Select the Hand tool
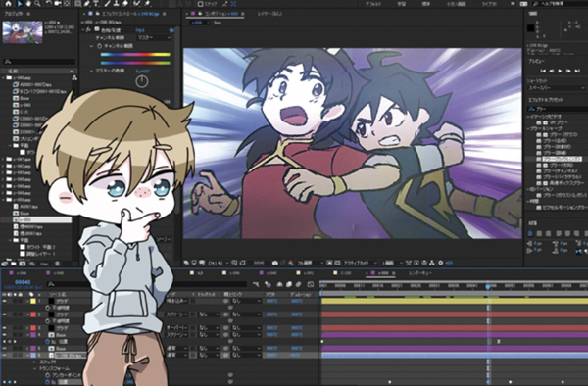The width and height of the screenshot is (588, 386). click(x=28, y=4)
